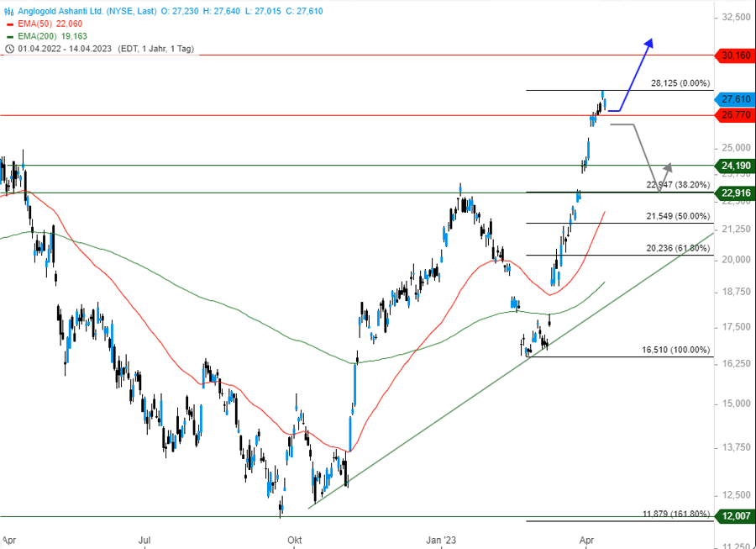The image size is (756, 549).
Task: Click the red 26,770 price label
Action: point(736,115)
